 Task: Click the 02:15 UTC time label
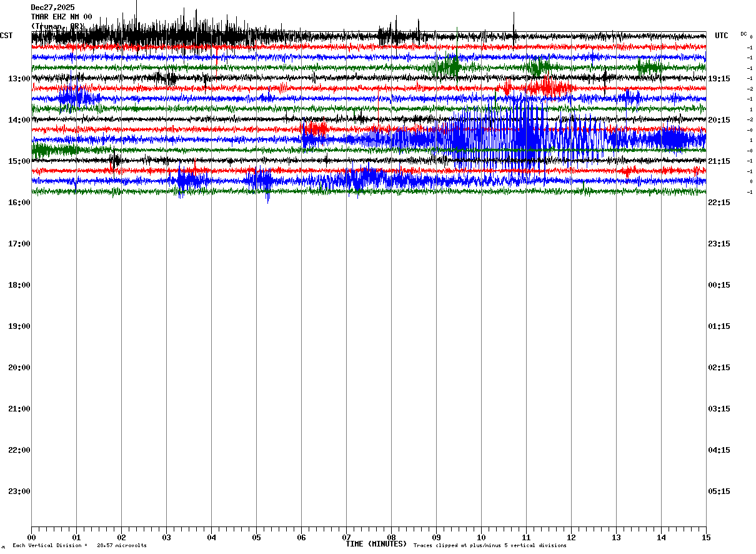pos(719,368)
